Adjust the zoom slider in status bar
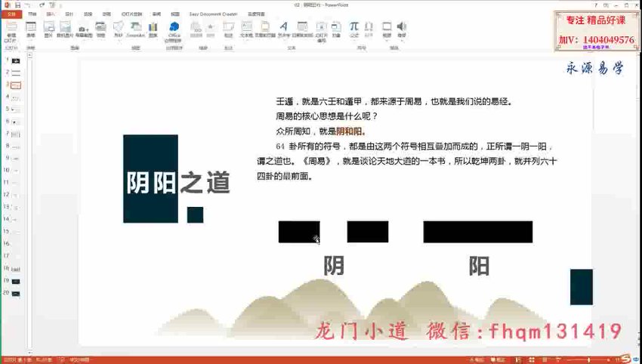The width and height of the screenshot is (642, 364). click(590, 360)
